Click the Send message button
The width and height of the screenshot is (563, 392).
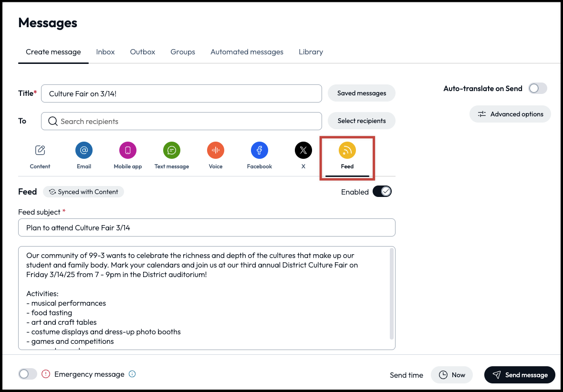tap(520, 375)
